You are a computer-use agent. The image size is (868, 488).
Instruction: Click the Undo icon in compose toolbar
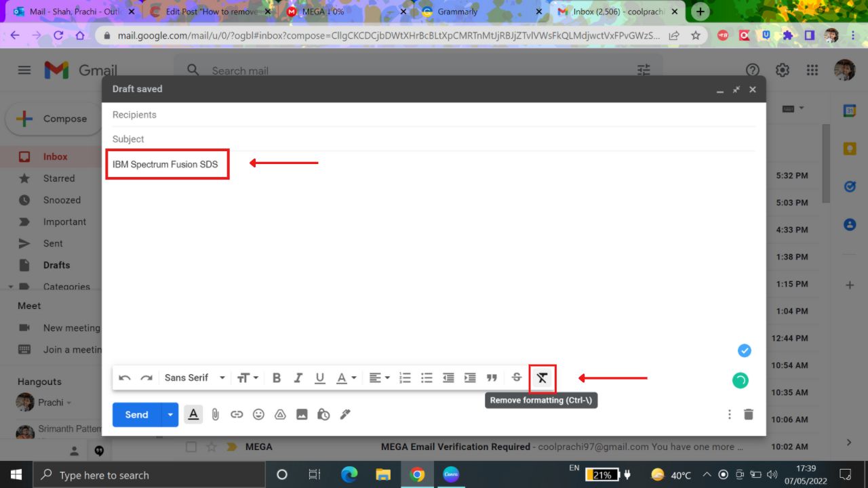tap(125, 378)
